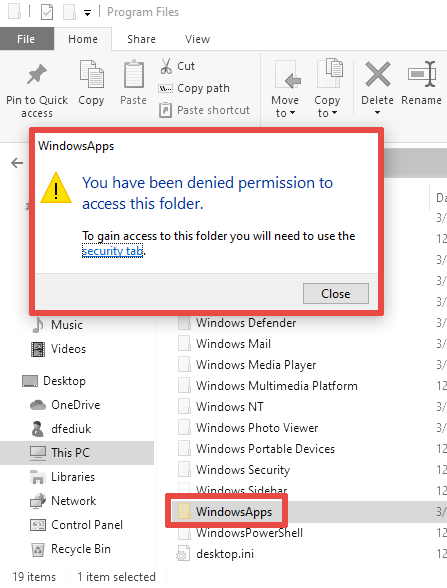Screen dimensions: 447x588
Task: Expand the Delete options arrow
Action: 377,112
